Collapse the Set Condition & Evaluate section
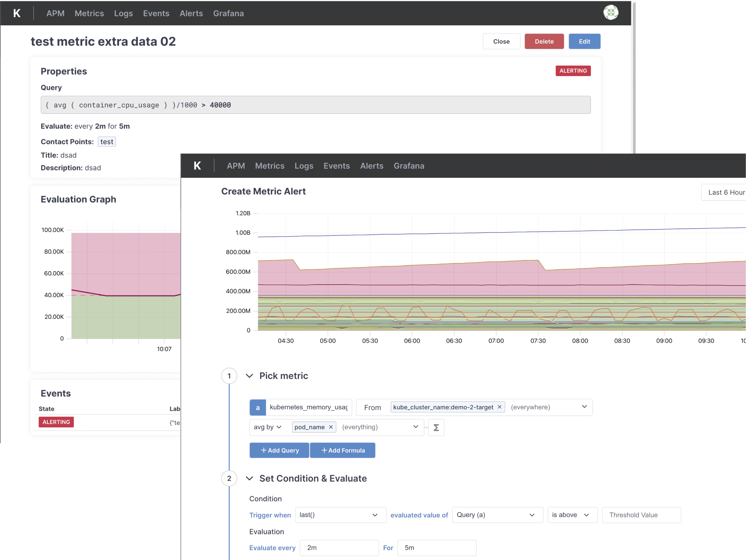 point(249,478)
